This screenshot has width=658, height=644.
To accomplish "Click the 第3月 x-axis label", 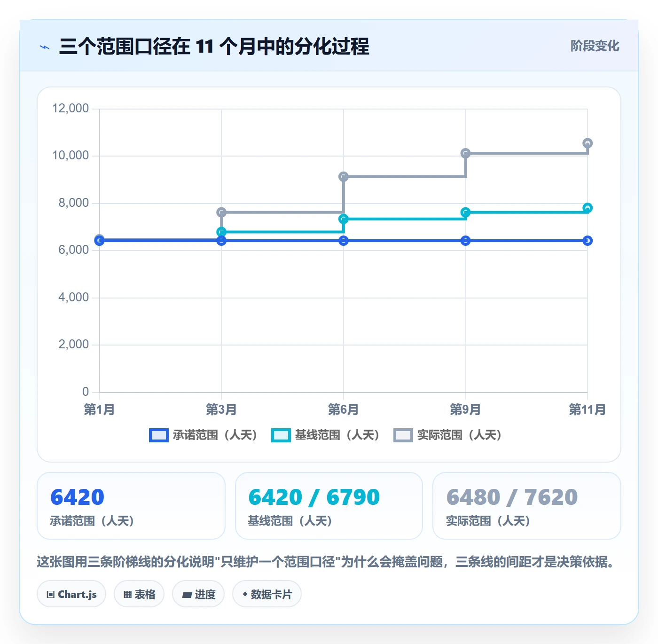I will point(221,409).
